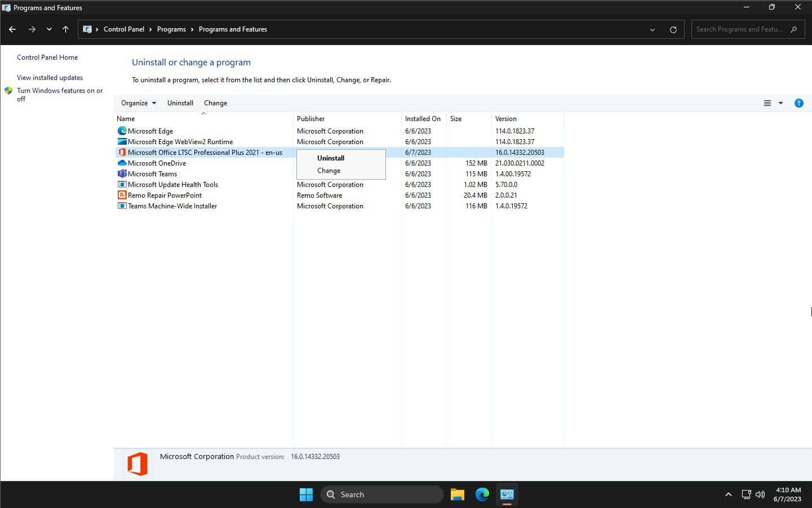Open the clock and date in taskbar

[787, 494]
